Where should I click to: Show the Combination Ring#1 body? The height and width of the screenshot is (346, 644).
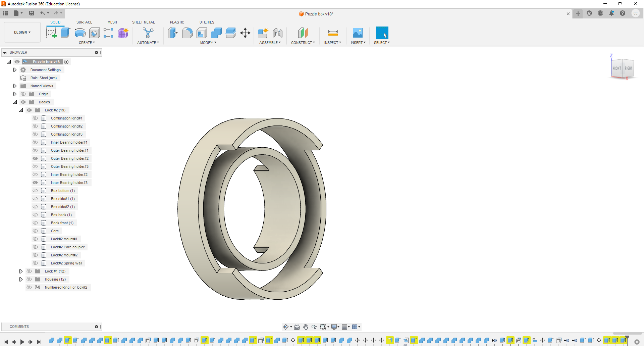click(35, 118)
